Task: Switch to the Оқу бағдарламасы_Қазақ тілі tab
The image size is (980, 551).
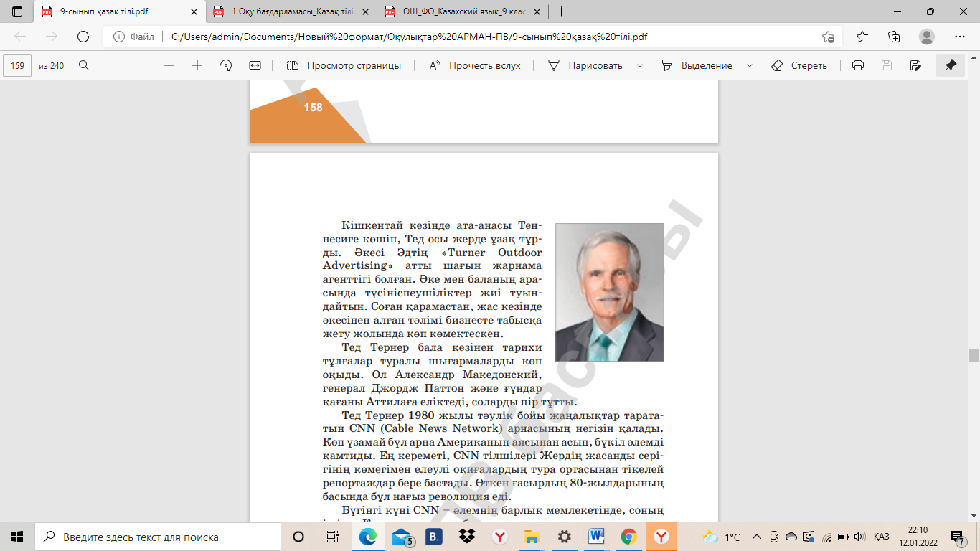Action: [292, 11]
